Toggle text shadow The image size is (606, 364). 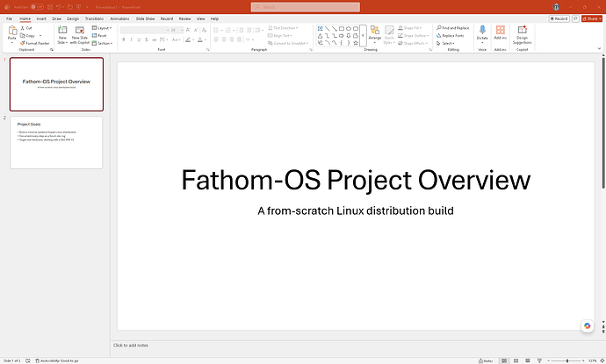pos(147,39)
